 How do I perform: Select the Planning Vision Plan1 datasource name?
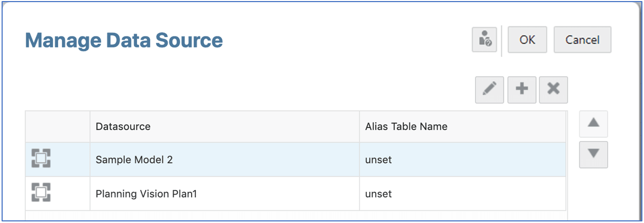coord(146,193)
